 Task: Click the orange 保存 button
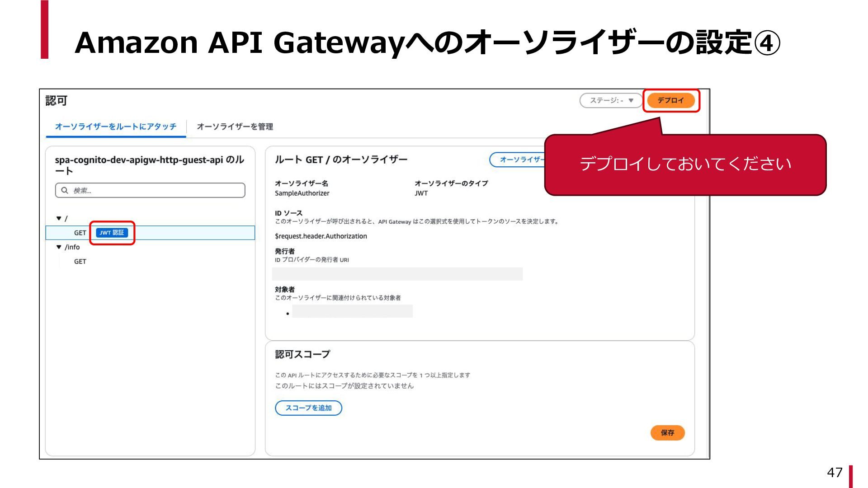pyautogui.click(x=667, y=433)
